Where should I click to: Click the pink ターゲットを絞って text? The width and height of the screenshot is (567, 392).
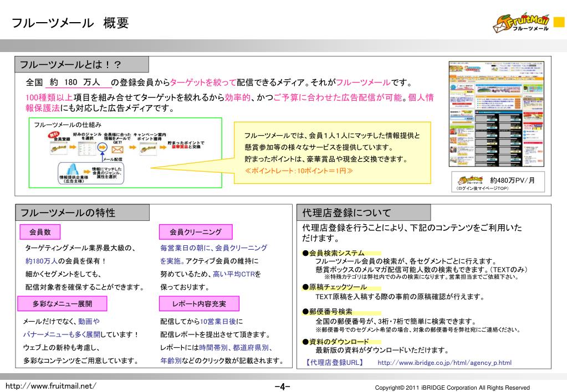[203, 82]
